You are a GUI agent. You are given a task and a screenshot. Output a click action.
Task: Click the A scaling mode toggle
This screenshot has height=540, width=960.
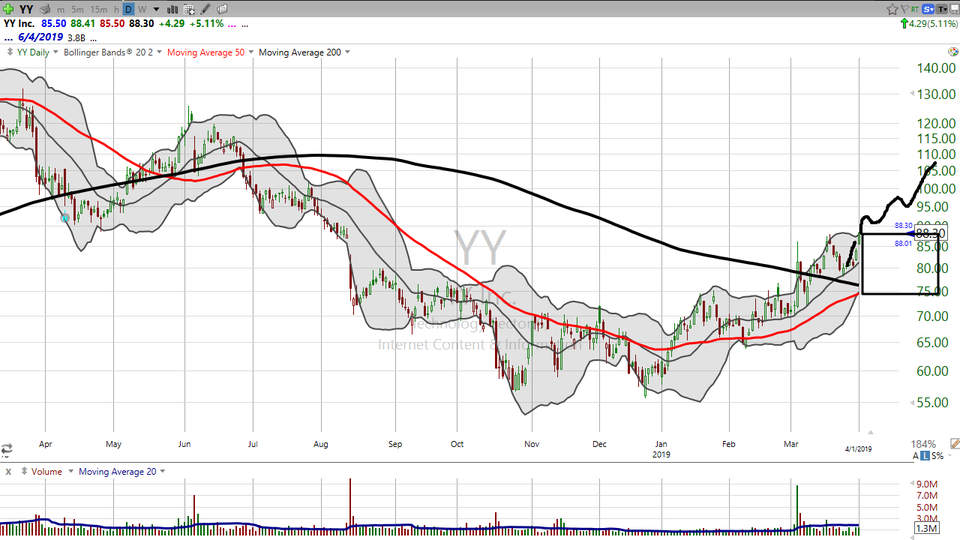tap(916, 456)
